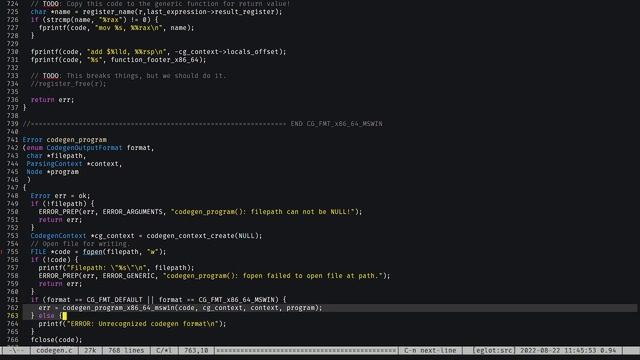The image size is (640, 360).
Task: Click return err on line 736
Action: point(52,100)
